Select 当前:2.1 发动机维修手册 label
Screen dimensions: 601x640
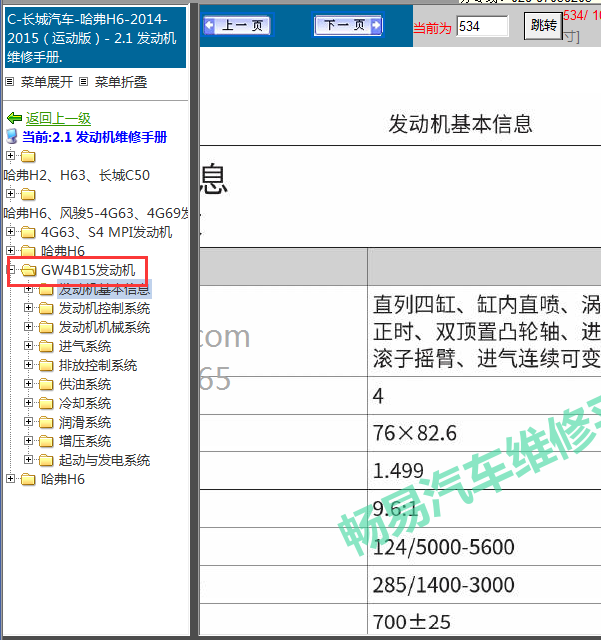coord(94,137)
